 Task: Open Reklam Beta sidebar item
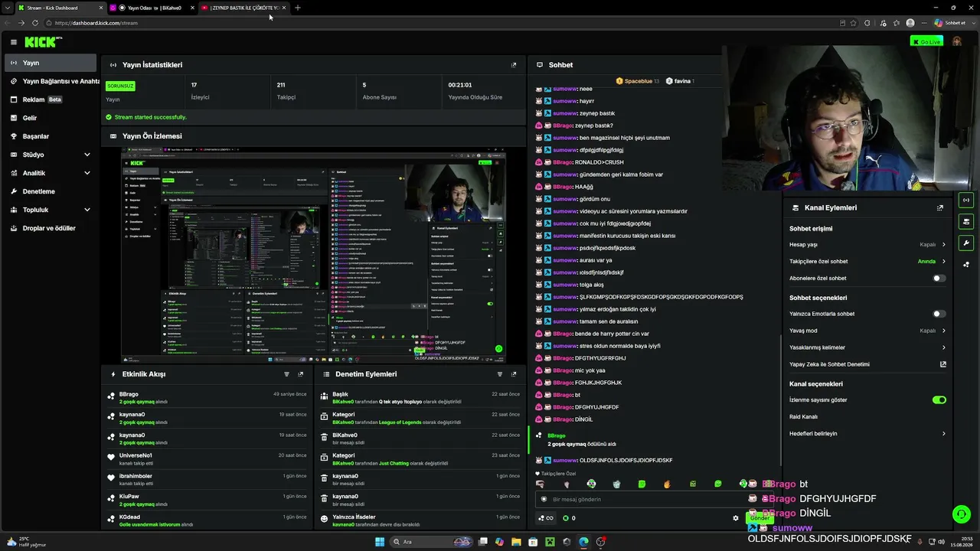[x=51, y=99]
